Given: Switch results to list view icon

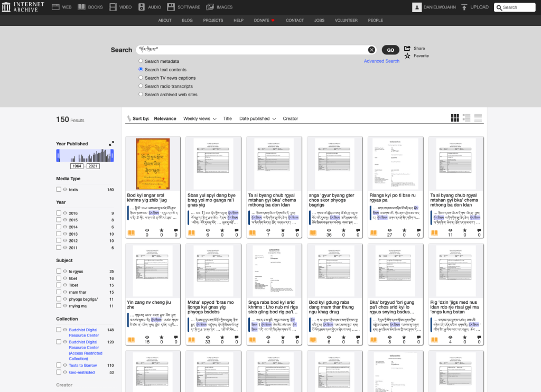Looking at the screenshot, I should coord(466,117).
